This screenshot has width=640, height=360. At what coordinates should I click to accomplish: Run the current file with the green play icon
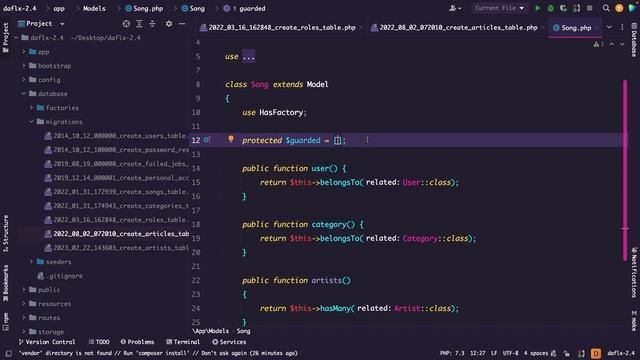[x=538, y=8]
